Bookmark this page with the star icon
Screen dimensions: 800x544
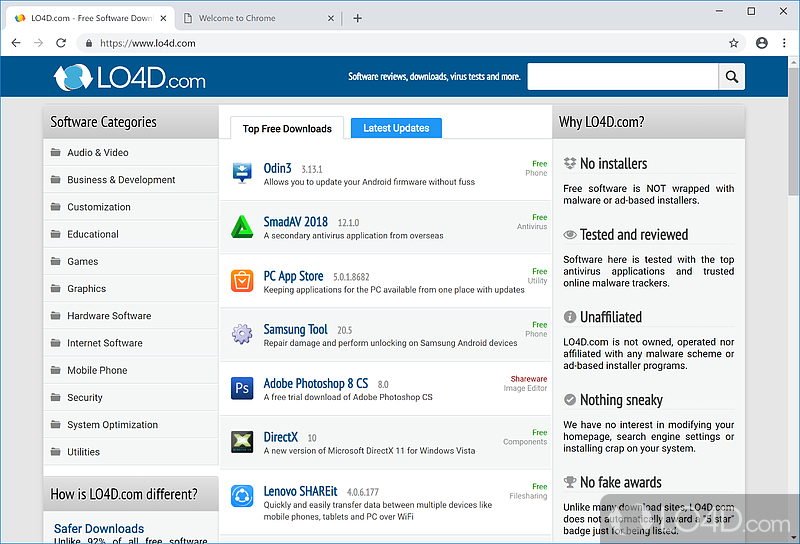click(734, 43)
